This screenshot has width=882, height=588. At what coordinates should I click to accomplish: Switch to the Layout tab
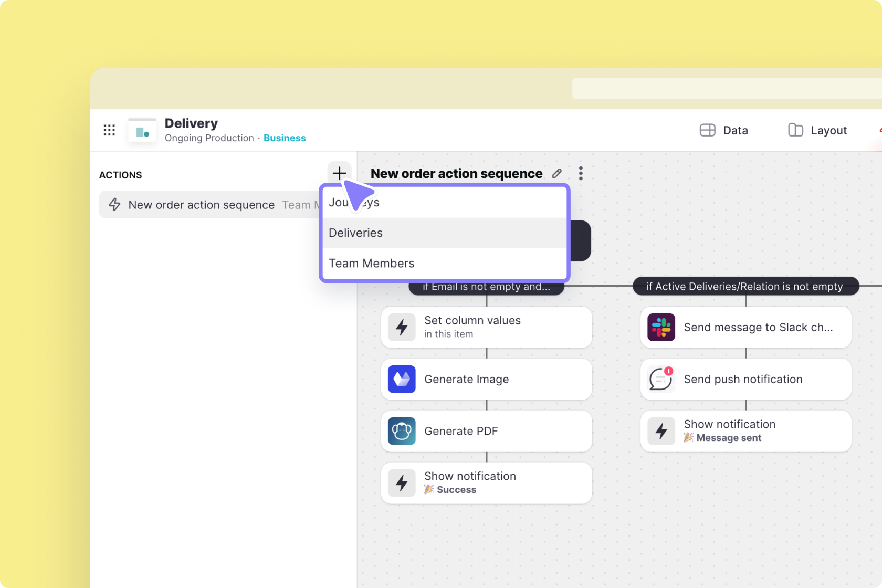817,130
